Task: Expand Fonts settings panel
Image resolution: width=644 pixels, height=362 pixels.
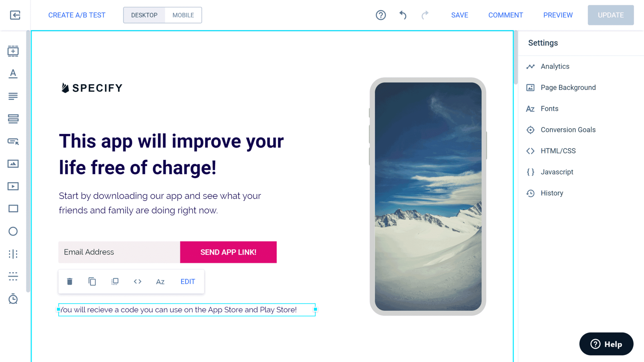Action: pos(550,108)
